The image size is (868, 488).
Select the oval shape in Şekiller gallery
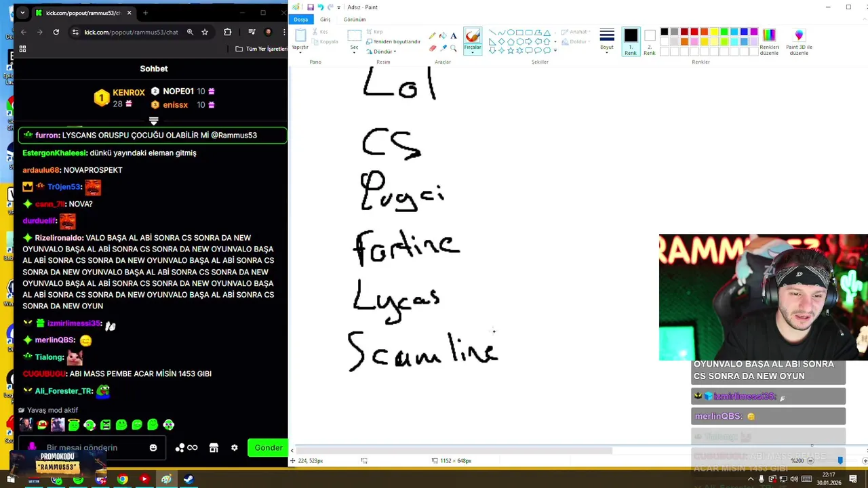coord(511,33)
